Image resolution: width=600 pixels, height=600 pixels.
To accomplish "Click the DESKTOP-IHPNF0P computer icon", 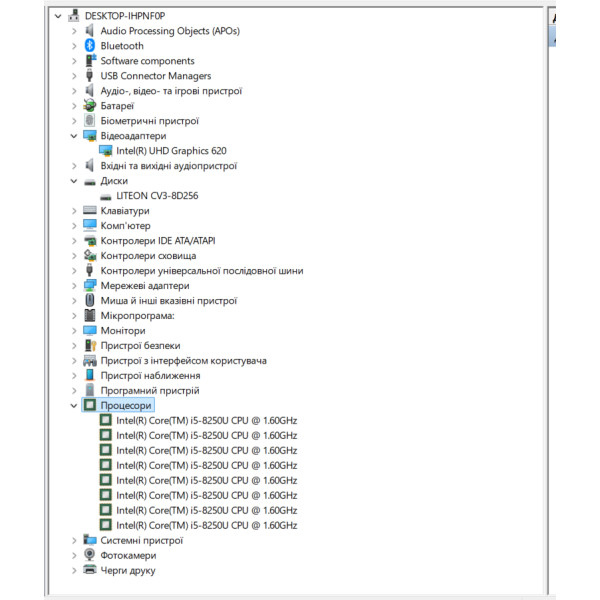I will click(74, 16).
